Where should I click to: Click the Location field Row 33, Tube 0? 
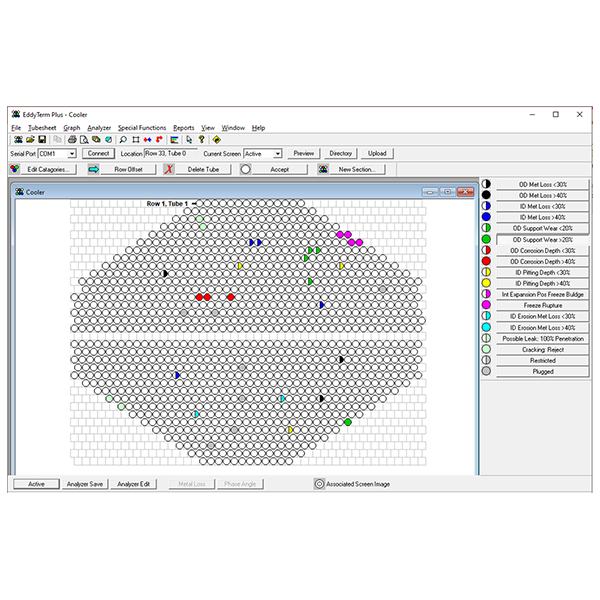(x=170, y=153)
